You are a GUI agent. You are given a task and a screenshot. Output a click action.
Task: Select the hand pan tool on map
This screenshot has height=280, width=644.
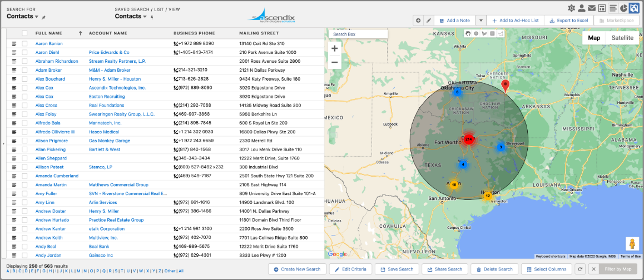pyautogui.click(x=468, y=34)
